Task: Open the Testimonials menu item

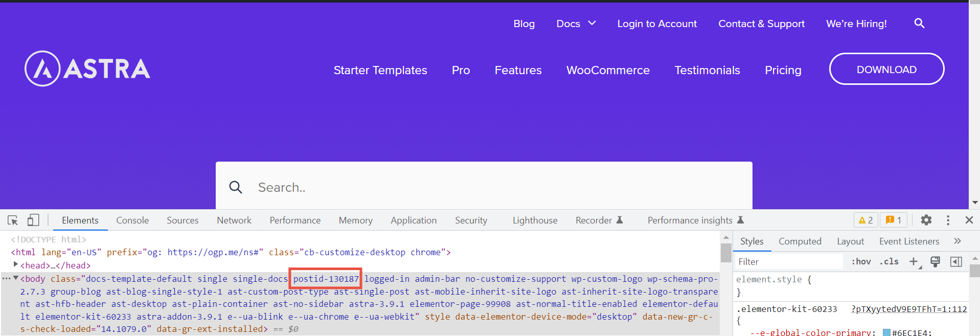Action: pyautogui.click(x=707, y=70)
